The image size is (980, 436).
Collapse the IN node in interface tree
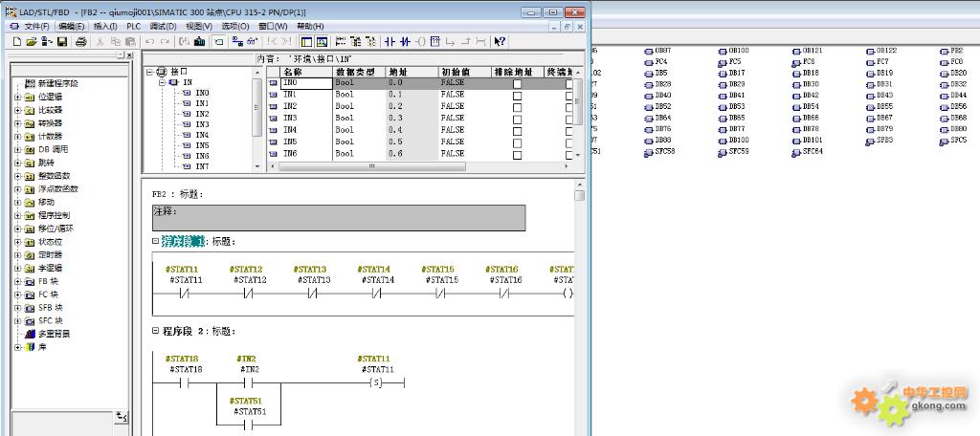pyautogui.click(x=162, y=82)
